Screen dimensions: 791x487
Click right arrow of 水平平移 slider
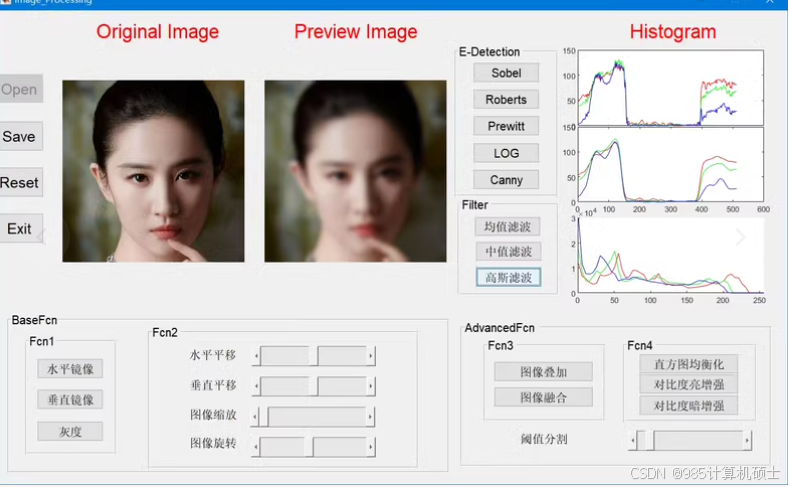click(370, 356)
